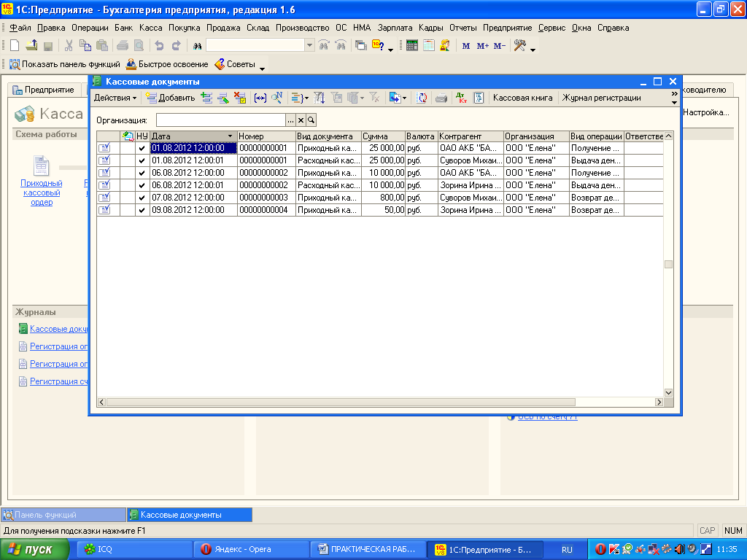Click the mark for deletion red X icon
Screen dimensions: 747x560
point(239,98)
